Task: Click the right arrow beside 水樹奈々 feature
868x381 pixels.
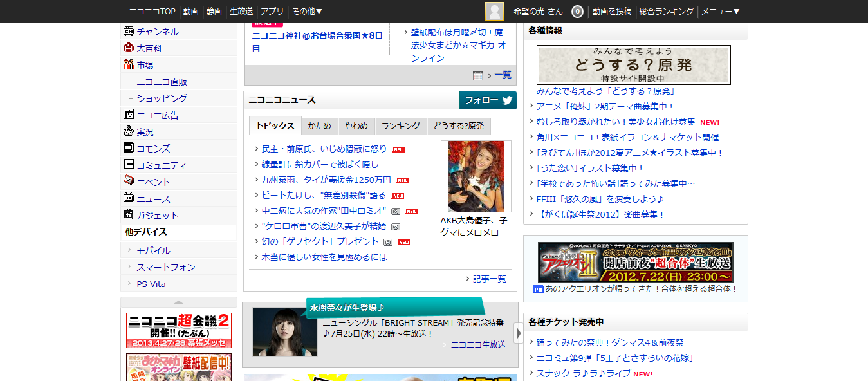Action: point(518,333)
